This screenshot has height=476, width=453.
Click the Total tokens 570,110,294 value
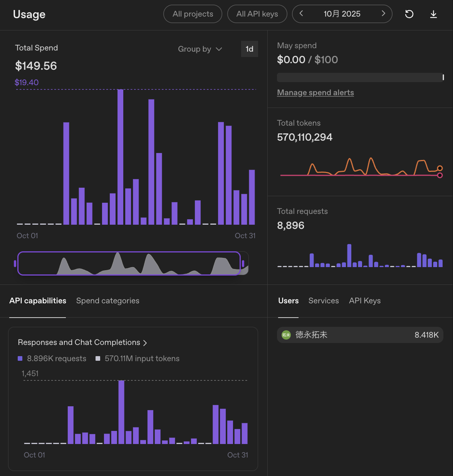(305, 137)
